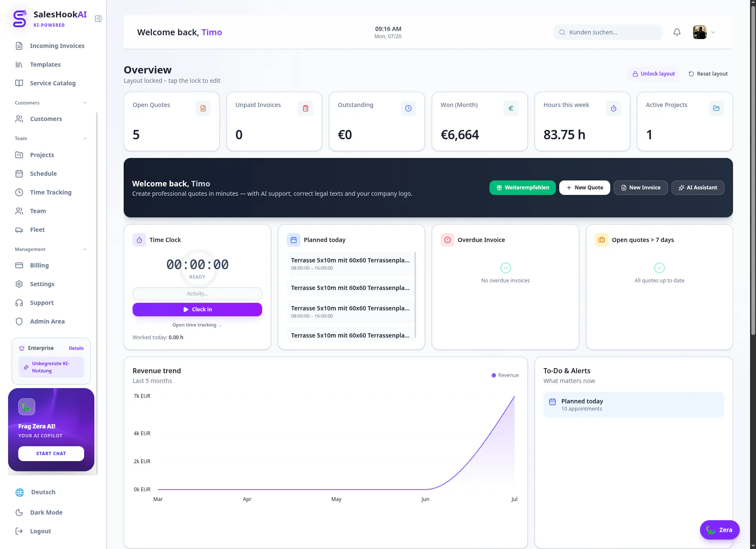Click the Open Quotes document icon

point(203,108)
